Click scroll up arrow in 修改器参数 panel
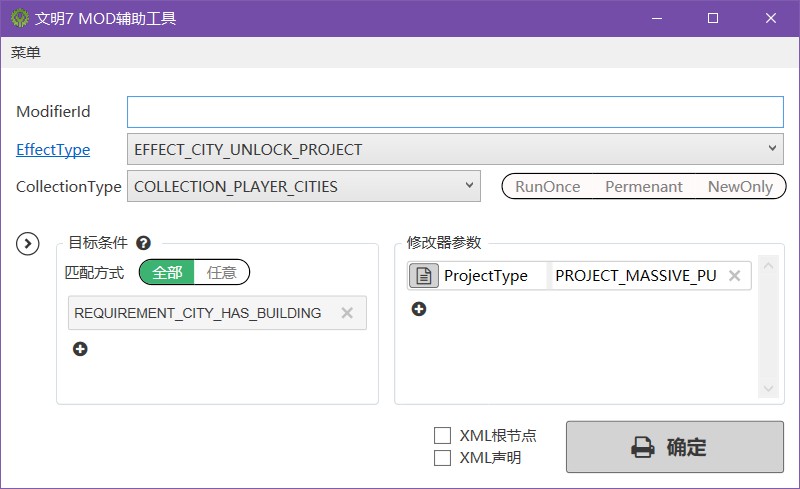Screen dimensions: 800x489 click(x=768, y=266)
